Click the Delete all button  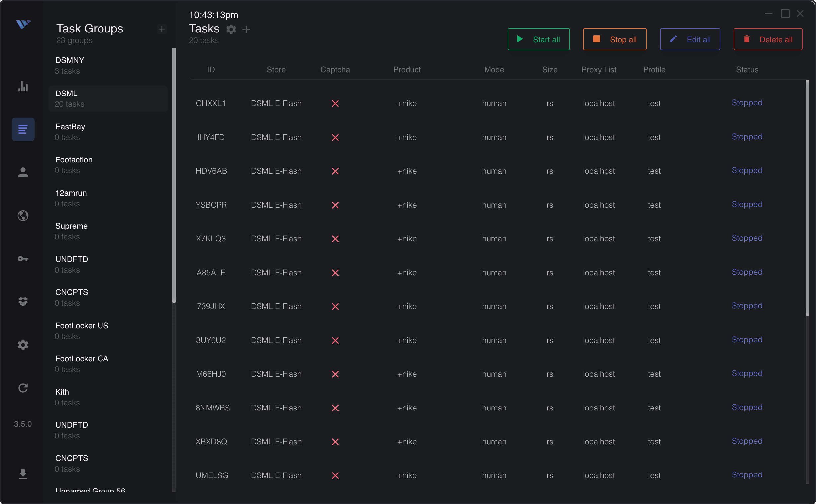768,39
